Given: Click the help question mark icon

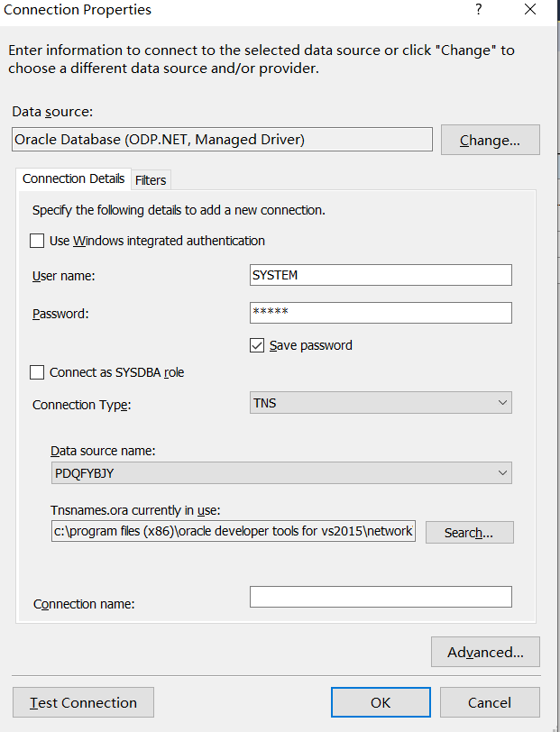Looking at the screenshot, I should [477, 10].
